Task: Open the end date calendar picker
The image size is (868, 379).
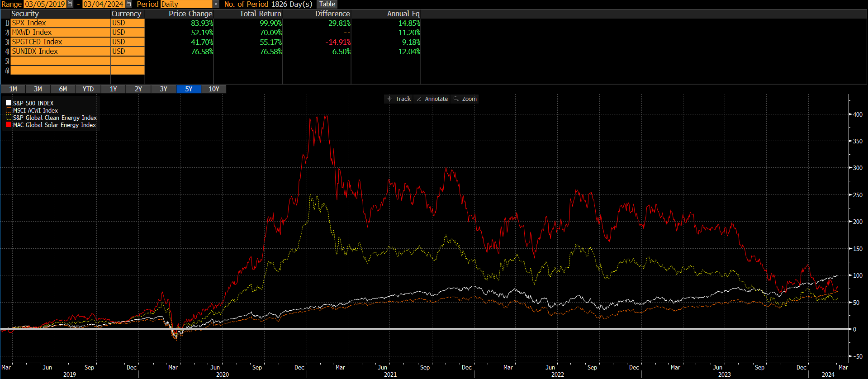Action: [x=128, y=4]
